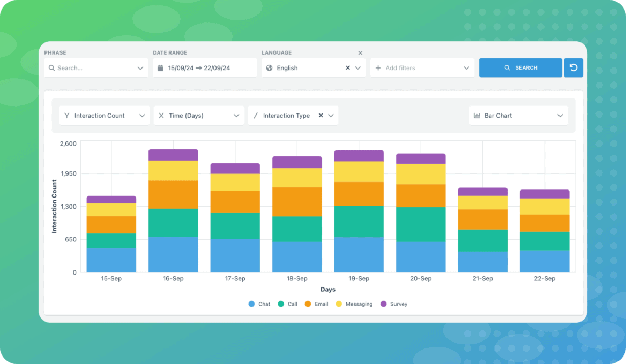Click the X-axis icon beside Time (Days)
This screenshot has width=626, height=364.
point(161,115)
